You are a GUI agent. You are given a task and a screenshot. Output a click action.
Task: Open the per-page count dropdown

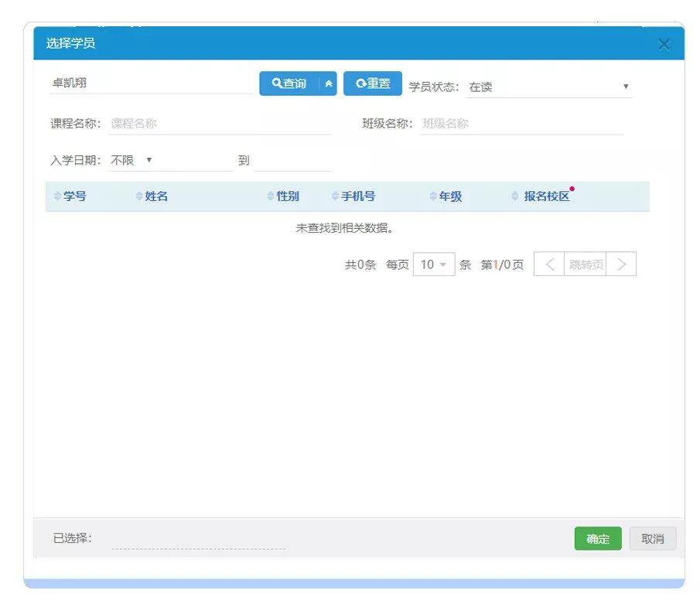point(434,264)
